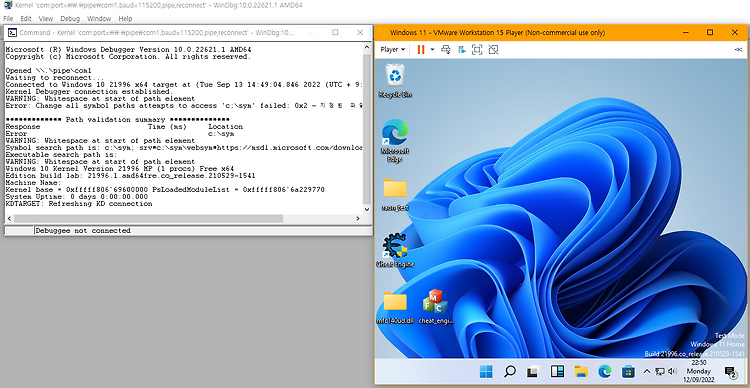Image resolution: width=750 pixels, height=388 pixels.
Task: Select the cheat_engi... MFC file icon
Action: [435, 307]
